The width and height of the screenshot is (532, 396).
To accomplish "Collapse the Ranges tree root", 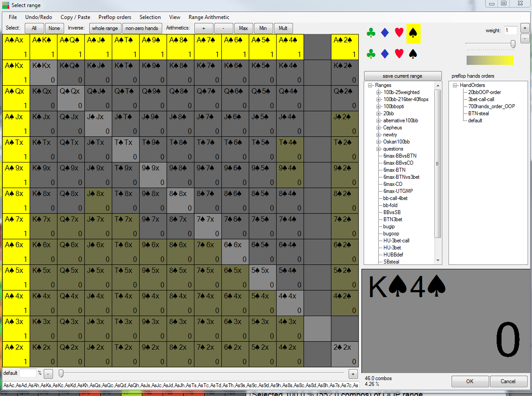I will pyautogui.click(x=371, y=85).
